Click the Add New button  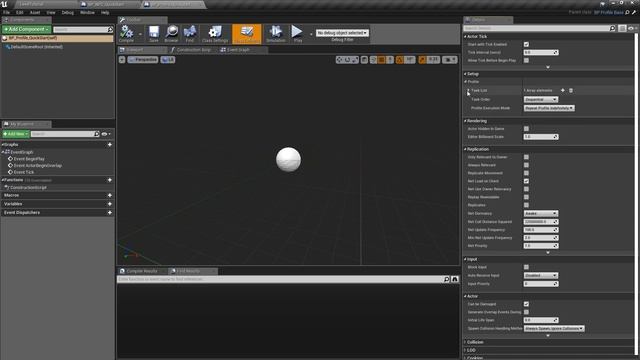pos(16,134)
